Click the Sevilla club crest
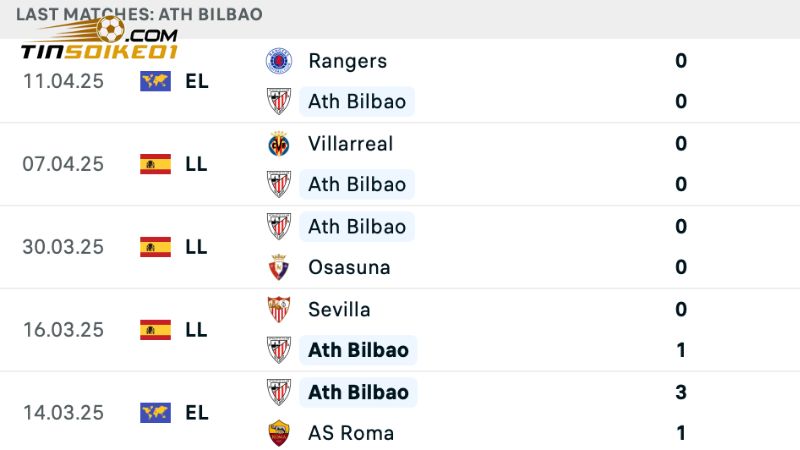The width and height of the screenshot is (800, 450). coord(279,309)
